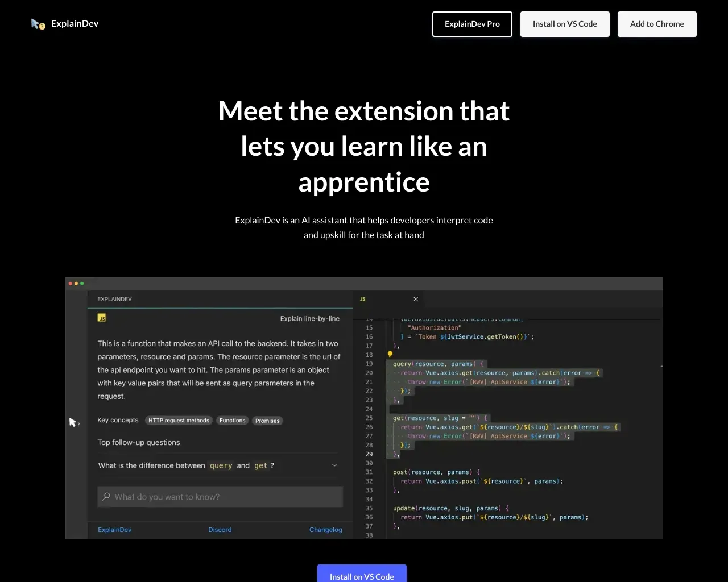Close the JS editor tab
Screen dimensions: 728x582
pyautogui.click(x=416, y=299)
